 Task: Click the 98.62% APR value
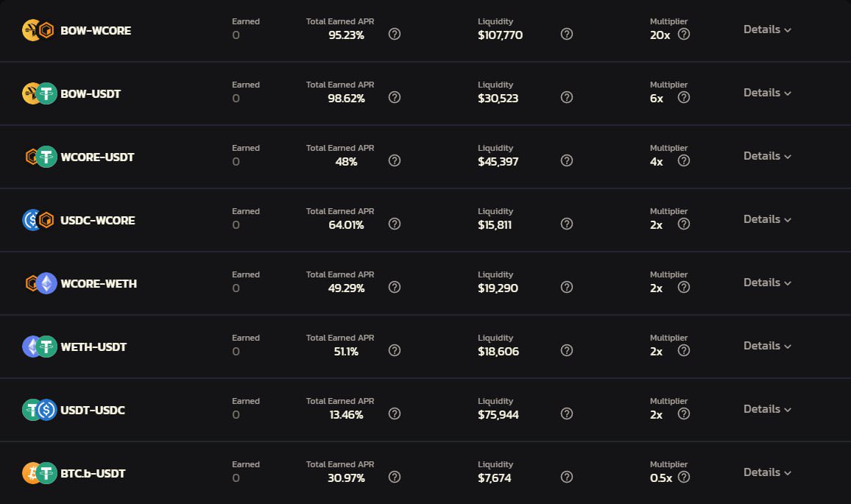[x=346, y=98]
